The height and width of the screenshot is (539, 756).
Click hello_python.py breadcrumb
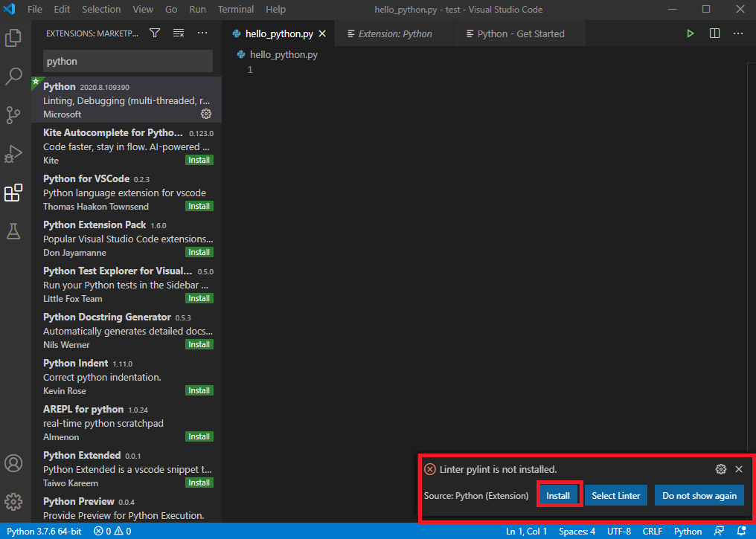click(x=278, y=54)
